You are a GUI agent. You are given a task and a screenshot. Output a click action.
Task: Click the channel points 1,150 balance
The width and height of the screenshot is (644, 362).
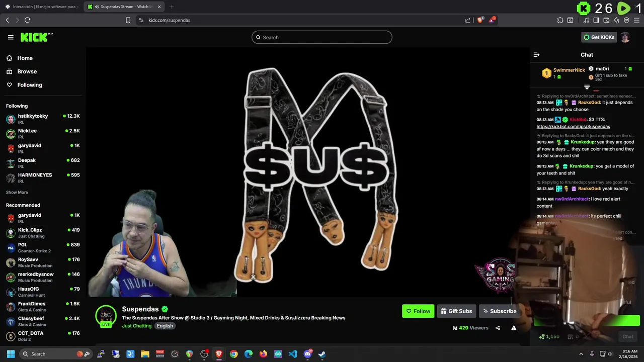[549, 336]
